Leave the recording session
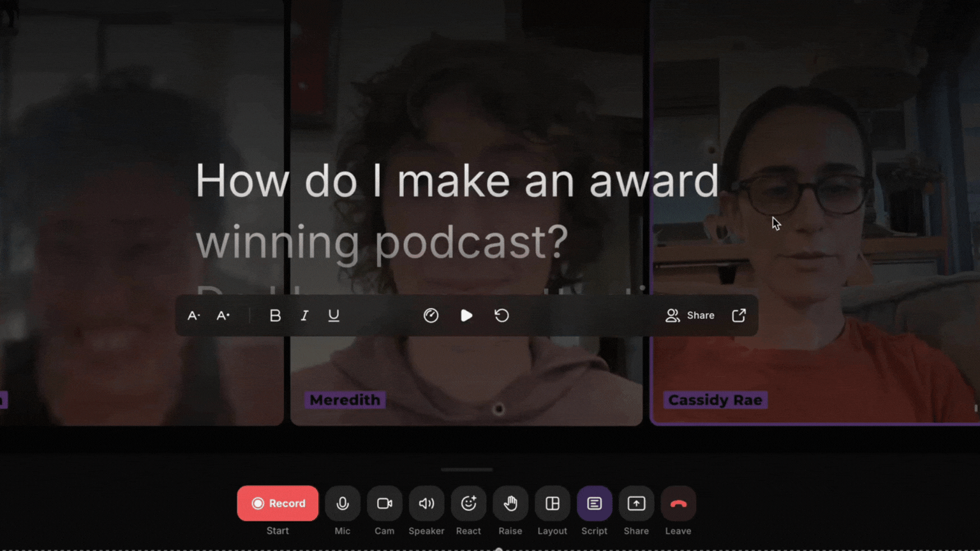980x551 pixels. (678, 503)
